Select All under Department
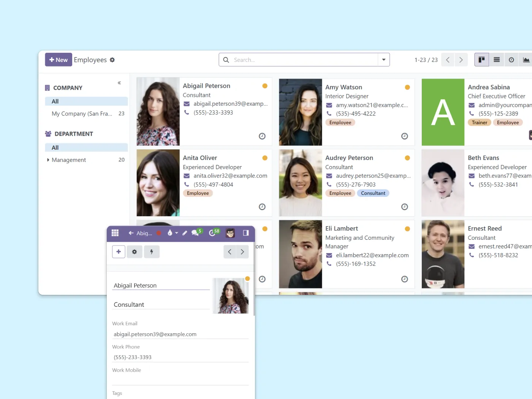 (x=55, y=147)
